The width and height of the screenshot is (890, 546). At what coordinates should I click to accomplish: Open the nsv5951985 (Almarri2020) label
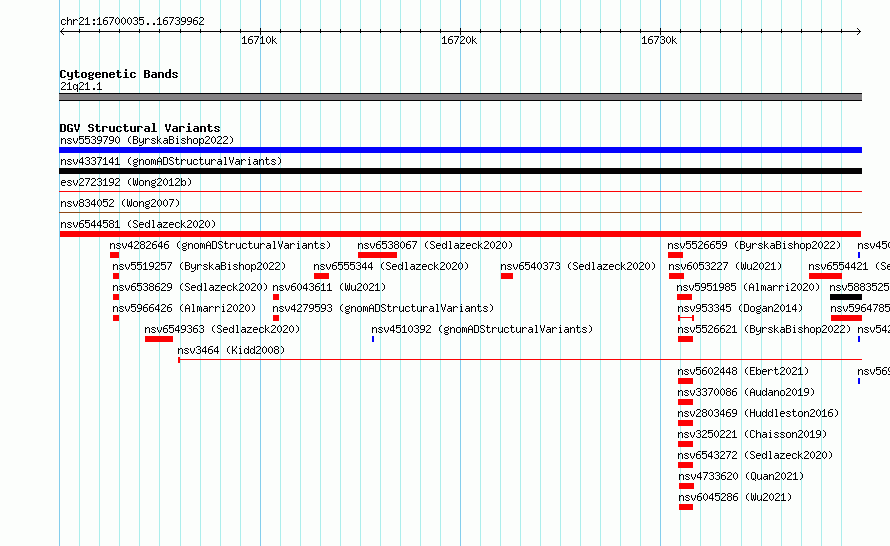click(748, 287)
